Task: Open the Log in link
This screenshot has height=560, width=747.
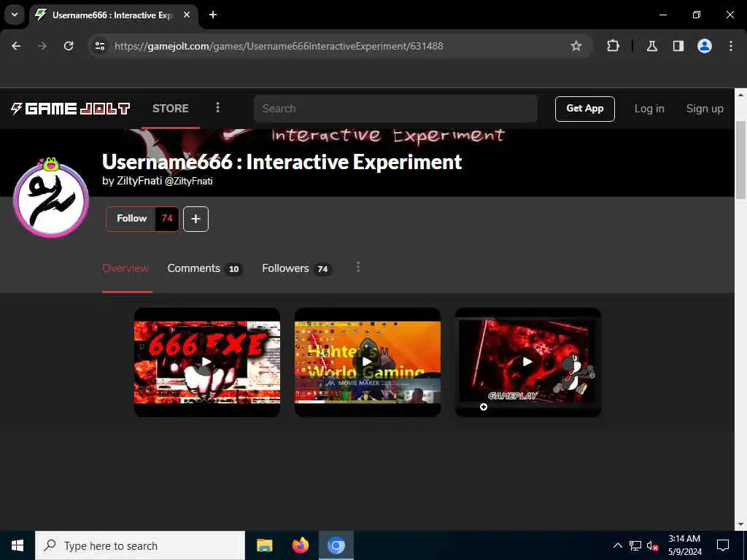Action: pyautogui.click(x=649, y=109)
